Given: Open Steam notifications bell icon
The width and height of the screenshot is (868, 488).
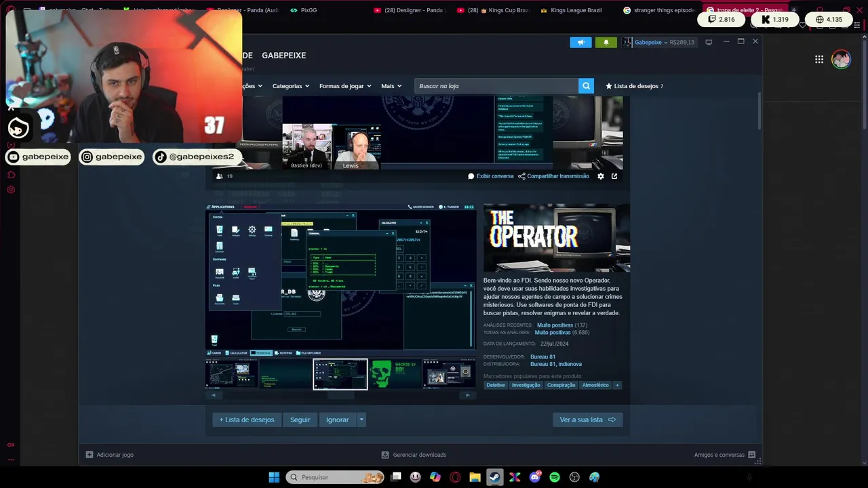Looking at the screenshot, I should pyautogui.click(x=606, y=42).
